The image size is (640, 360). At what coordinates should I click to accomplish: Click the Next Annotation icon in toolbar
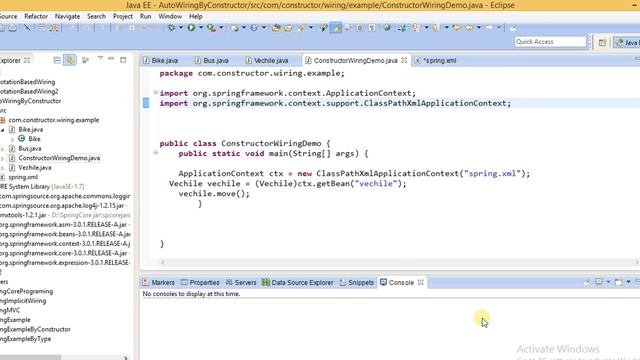tap(415, 28)
